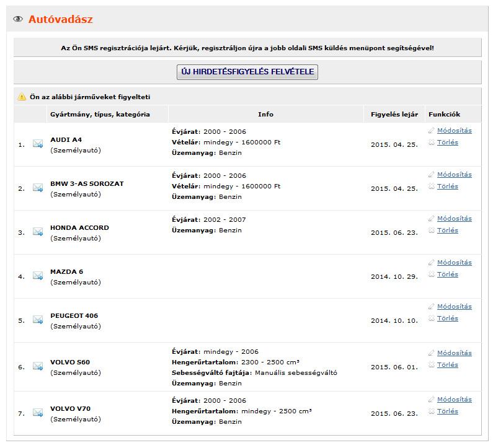
Task: Click the VOLVO S60 vehicle name
Action: coord(70,362)
